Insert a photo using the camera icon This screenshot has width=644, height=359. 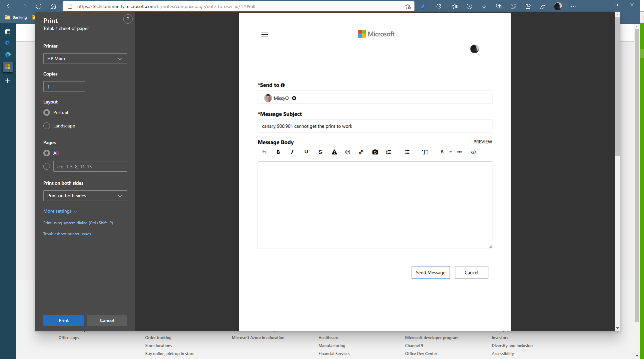(375, 152)
